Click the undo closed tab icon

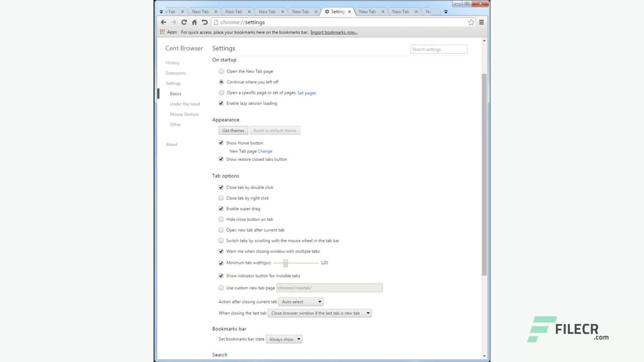click(204, 22)
